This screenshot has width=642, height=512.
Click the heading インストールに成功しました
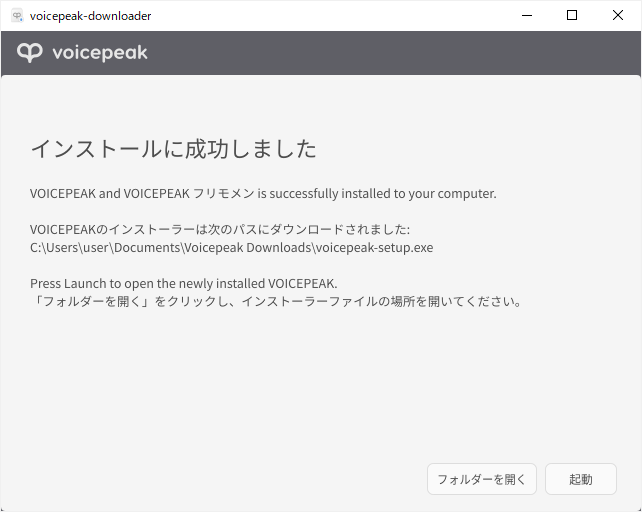point(174,149)
